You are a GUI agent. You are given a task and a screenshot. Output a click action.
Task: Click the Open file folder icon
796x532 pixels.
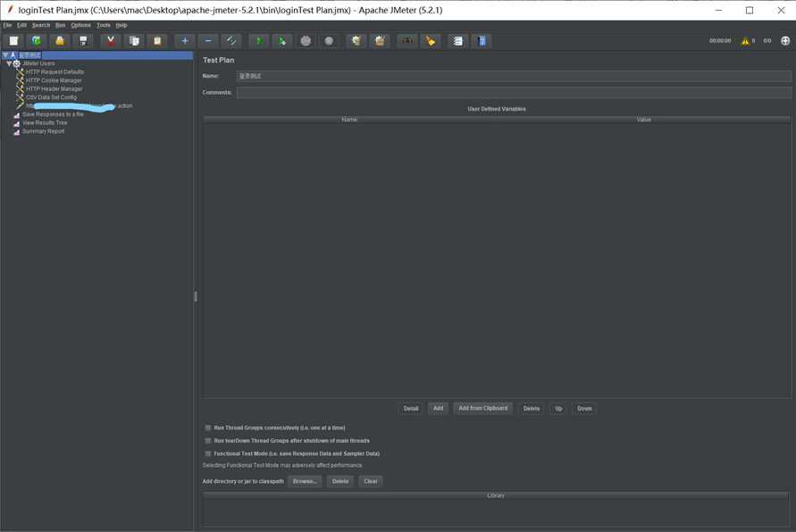(60, 41)
